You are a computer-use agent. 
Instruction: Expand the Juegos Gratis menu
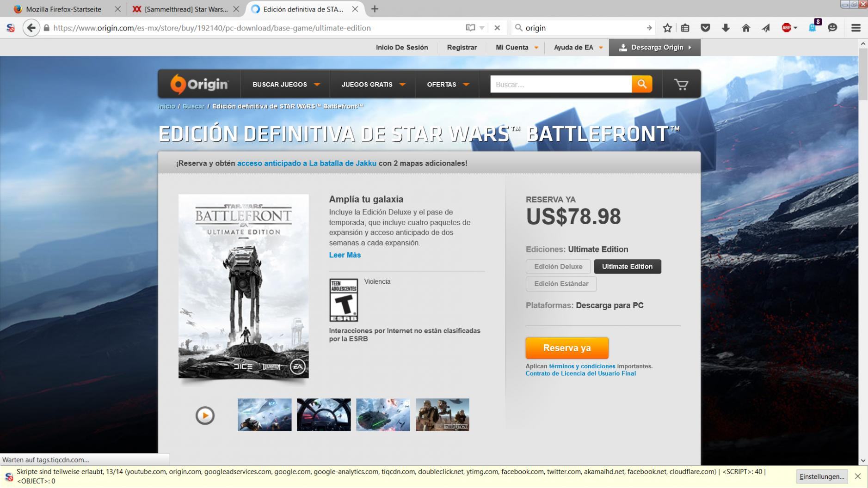373,85
